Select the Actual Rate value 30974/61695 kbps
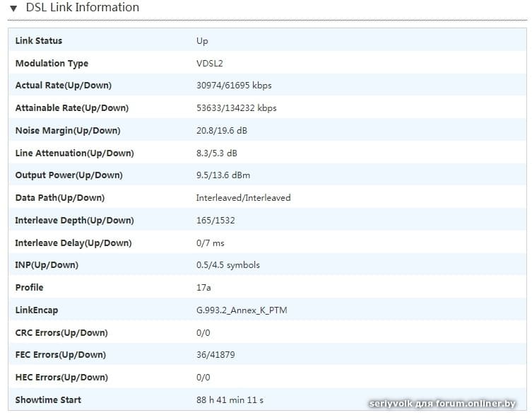The image size is (532, 420). click(x=234, y=86)
